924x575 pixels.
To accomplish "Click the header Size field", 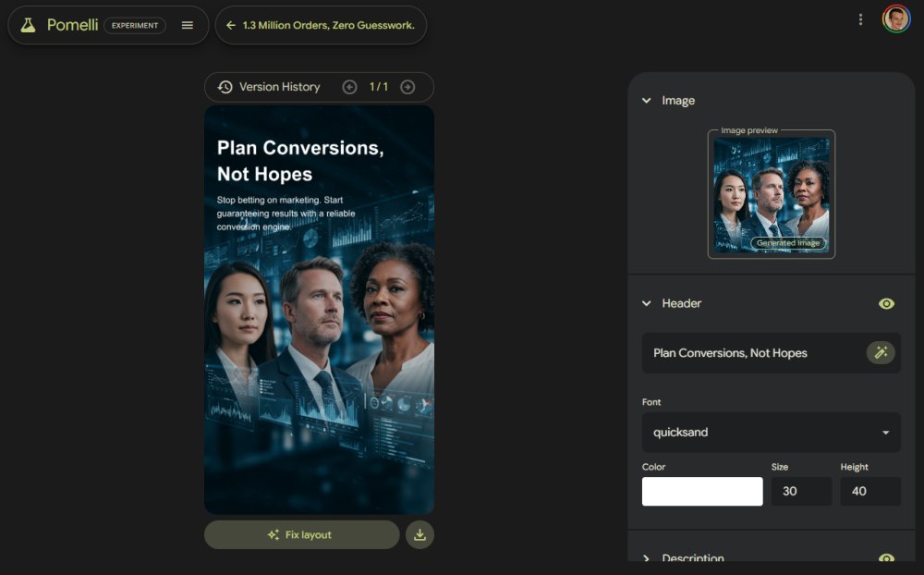I will pos(801,491).
